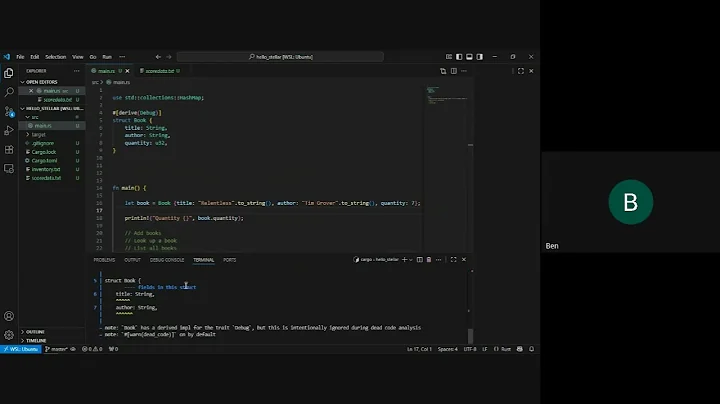Toggle the primary side bar visibility
720x404 pixels.
tap(459, 57)
